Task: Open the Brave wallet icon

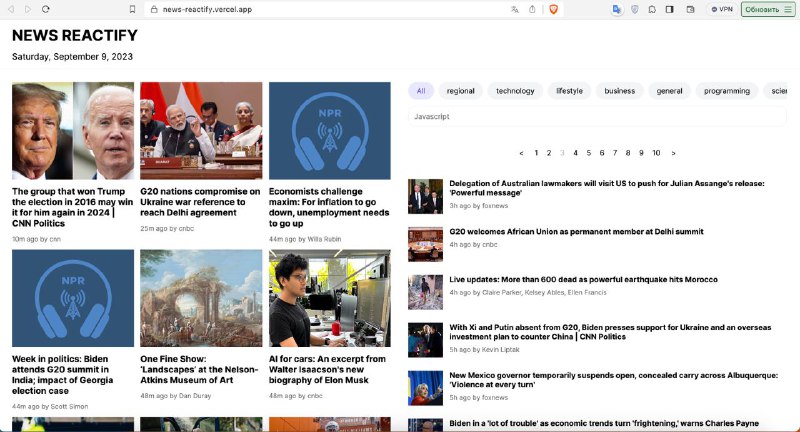Action: tap(690, 9)
